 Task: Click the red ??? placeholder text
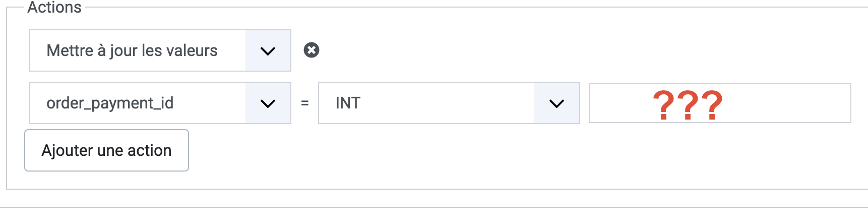click(688, 105)
